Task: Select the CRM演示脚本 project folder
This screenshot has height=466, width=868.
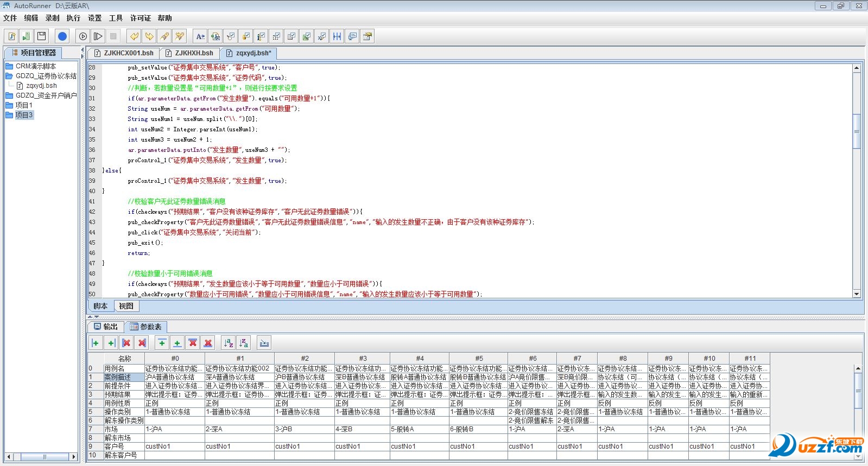Action: [x=31, y=66]
